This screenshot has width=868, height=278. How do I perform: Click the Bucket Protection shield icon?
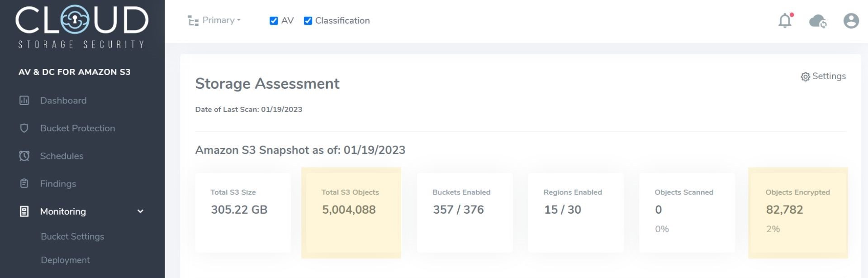[24, 128]
